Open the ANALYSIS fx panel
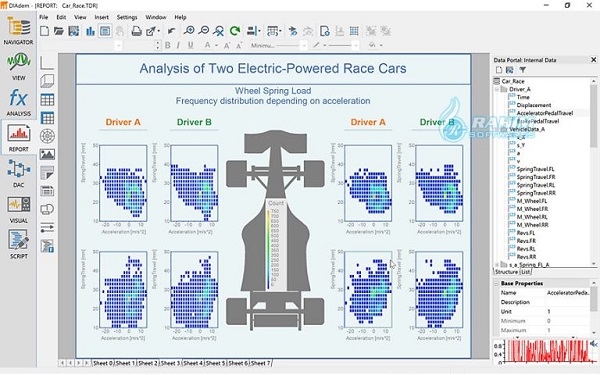 point(18,102)
